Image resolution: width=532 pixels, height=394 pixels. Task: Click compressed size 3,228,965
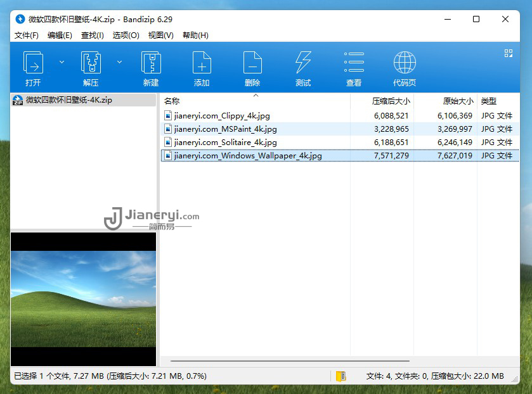391,129
